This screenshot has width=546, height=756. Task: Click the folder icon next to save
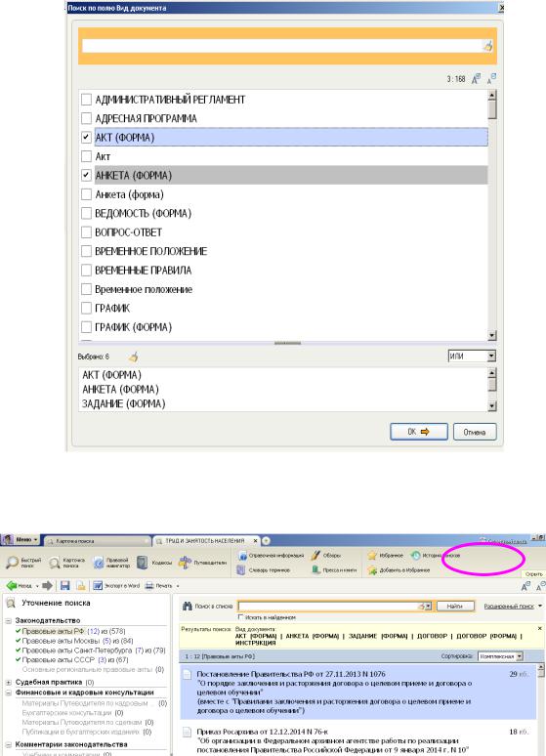tap(81, 586)
